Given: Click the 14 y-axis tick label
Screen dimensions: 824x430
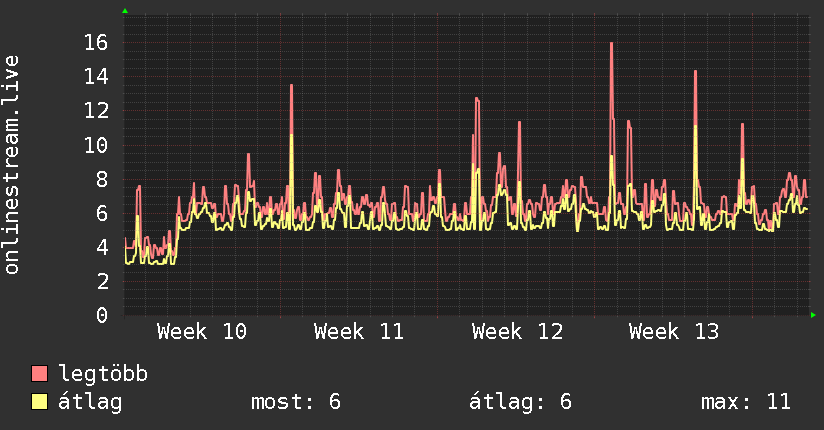Looking at the screenshot, I should (96, 77).
